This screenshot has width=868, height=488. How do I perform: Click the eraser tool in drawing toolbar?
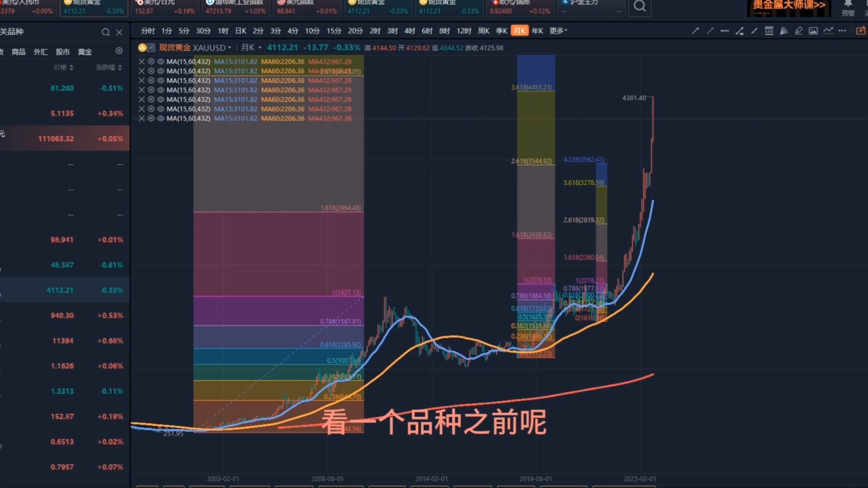click(x=798, y=31)
